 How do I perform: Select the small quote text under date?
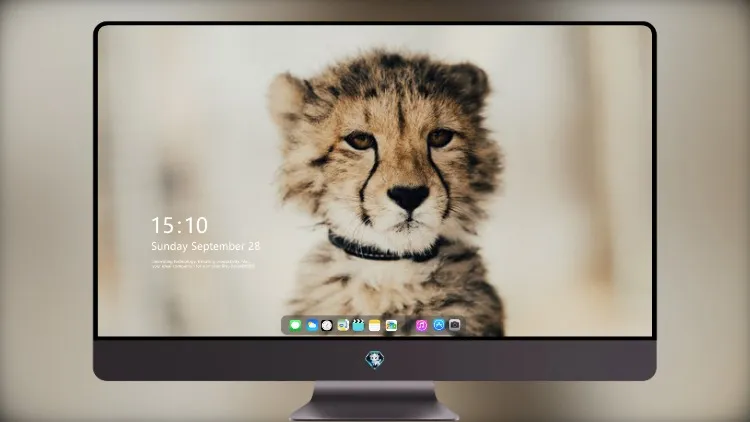pyautogui.click(x=203, y=264)
